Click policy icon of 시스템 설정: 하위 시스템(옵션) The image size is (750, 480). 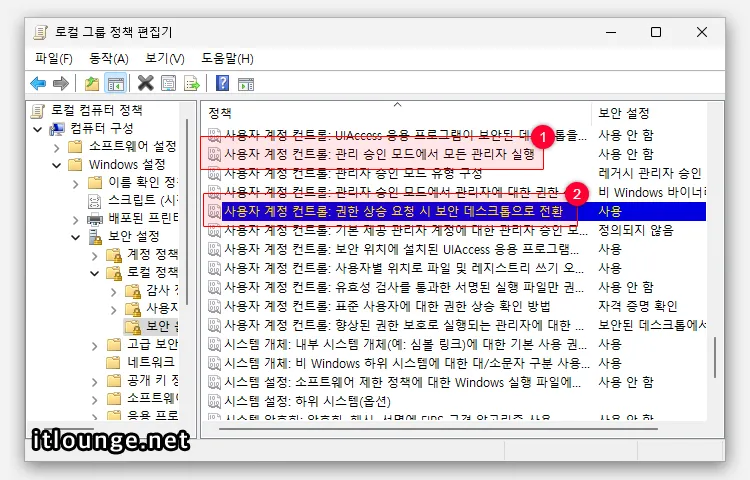pyautogui.click(x=214, y=402)
